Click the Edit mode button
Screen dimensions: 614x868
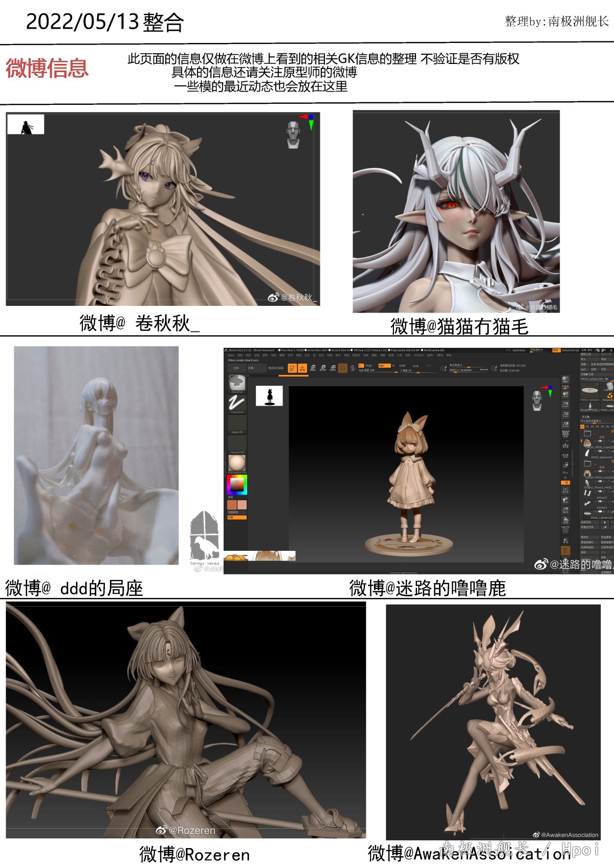[292, 368]
